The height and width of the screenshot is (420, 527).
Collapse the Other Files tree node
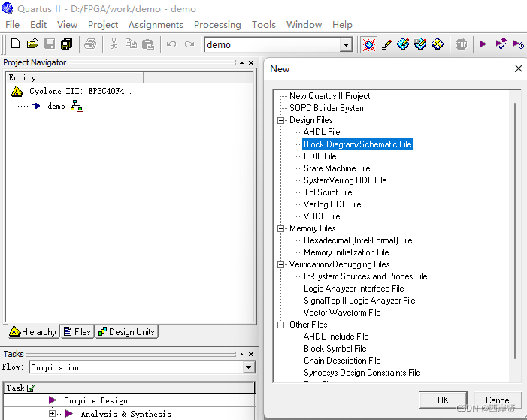280,325
